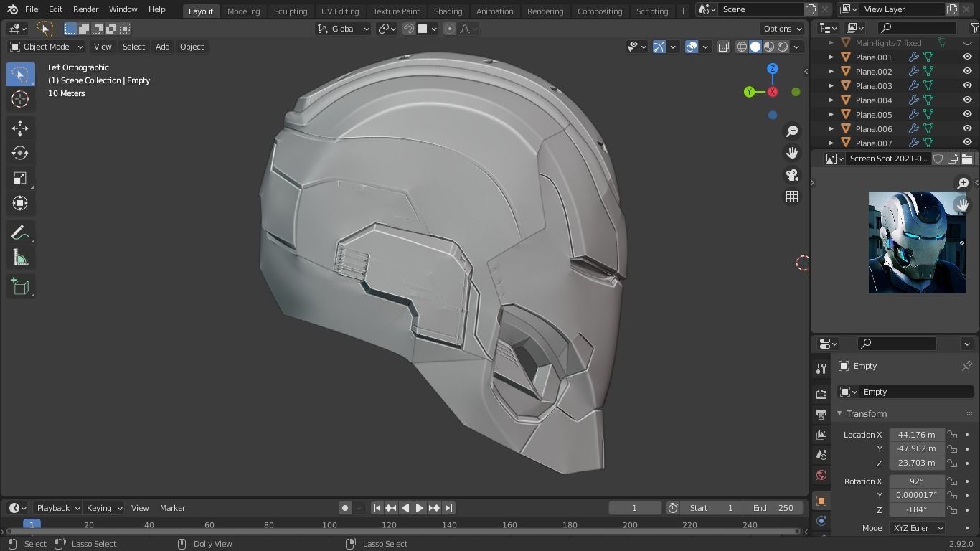This screenshot has height=551, width=980.
Task: Click the Z axis gizmo handle
Action: [x=773, y=69]
